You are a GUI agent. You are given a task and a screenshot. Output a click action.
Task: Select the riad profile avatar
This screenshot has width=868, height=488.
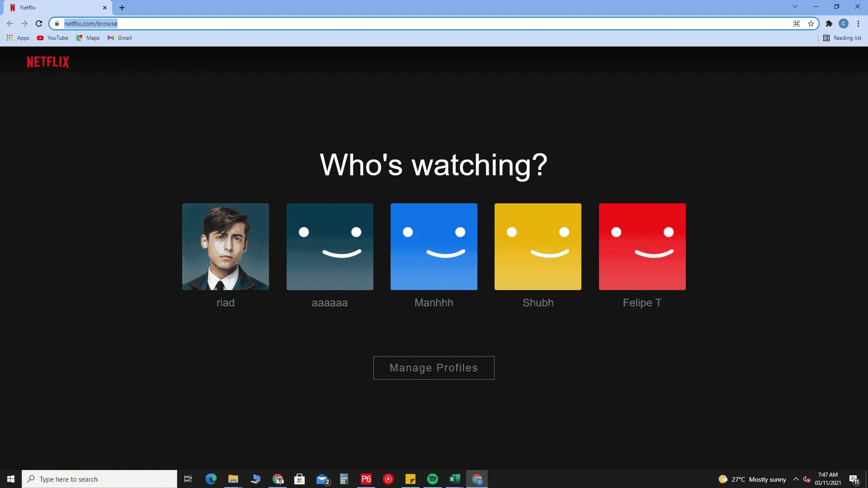[226, 247]
